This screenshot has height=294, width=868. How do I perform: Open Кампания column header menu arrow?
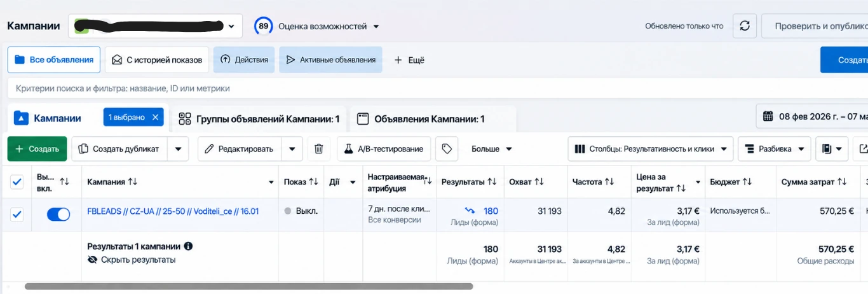coord(271,183)
